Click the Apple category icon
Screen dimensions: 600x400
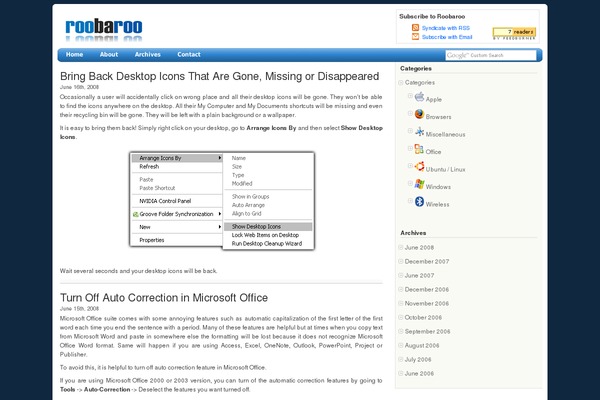tap(419, 96)
